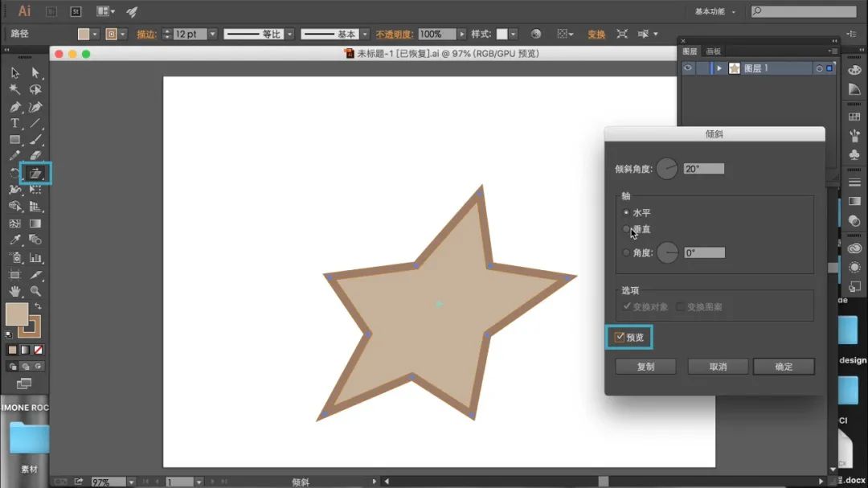Set fill to None (red slash) button
Viewport: 868px width, 488px height.
[x=39, y=350]
